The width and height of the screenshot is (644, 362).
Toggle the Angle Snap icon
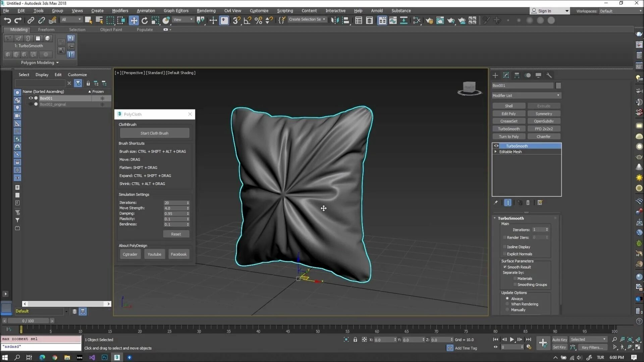pos(247,20)
